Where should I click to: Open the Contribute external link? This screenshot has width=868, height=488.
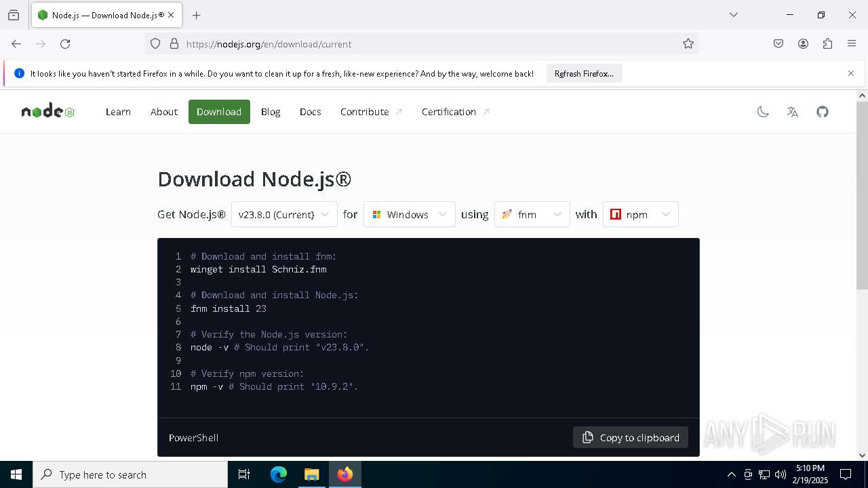point(371,112)
